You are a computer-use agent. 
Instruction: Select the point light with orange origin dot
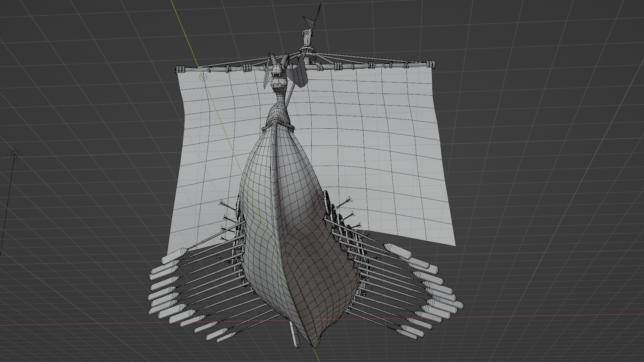pos(203,78)
